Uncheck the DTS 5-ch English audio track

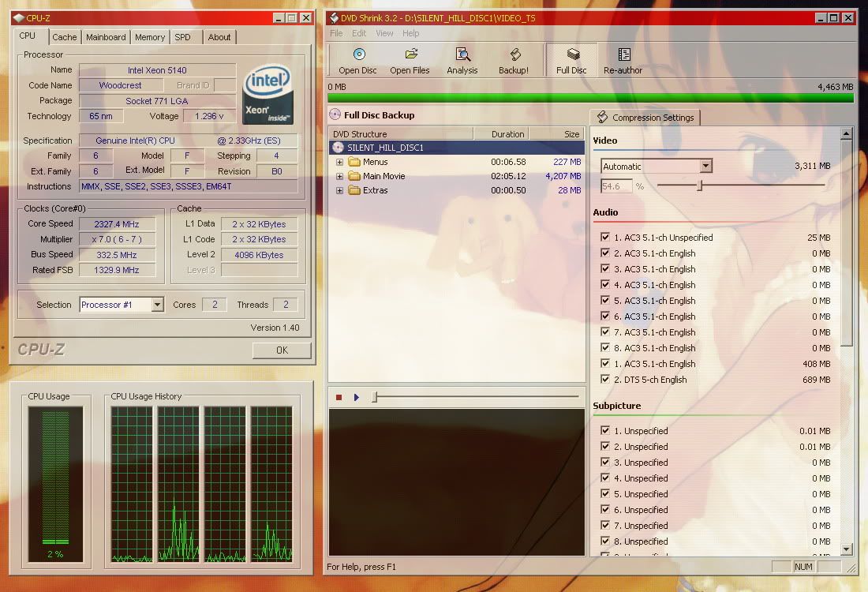point(605,380)
